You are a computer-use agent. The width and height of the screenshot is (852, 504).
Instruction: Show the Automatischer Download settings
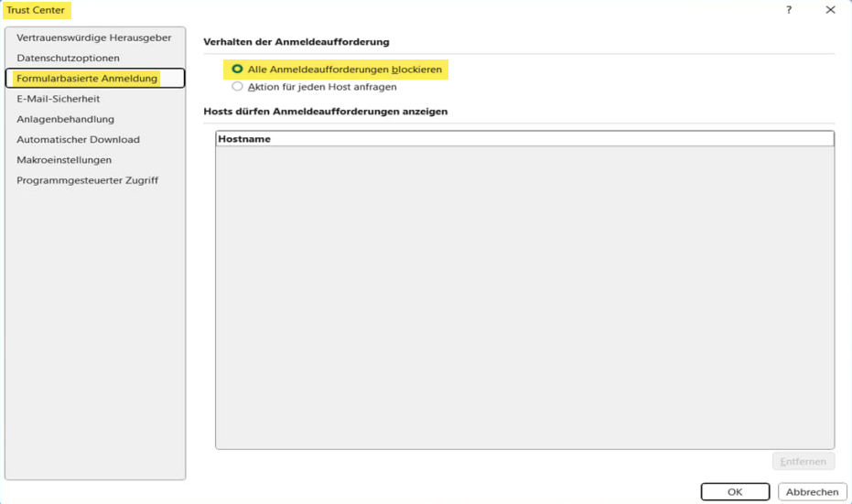click(x=78, y=139)
